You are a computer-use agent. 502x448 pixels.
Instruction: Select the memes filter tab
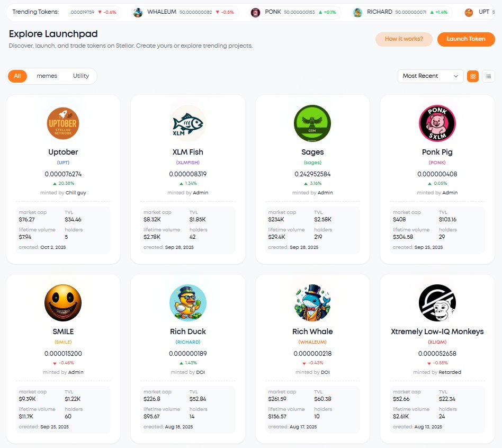pos(47,76)
